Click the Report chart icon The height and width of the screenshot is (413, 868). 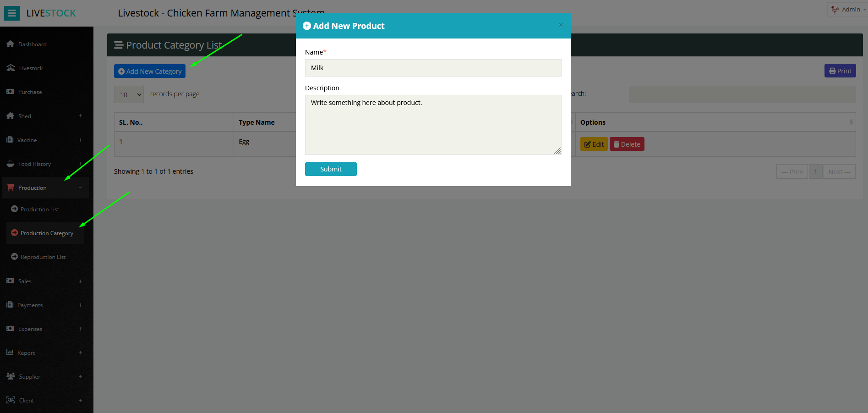tap(10, 352)
